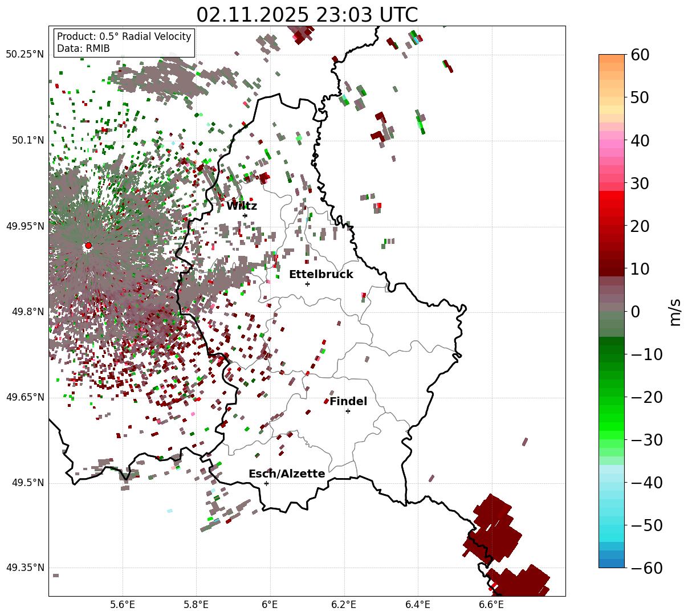This screenshot has height=616, width=688.
Task: Click the colorbar −60 tick label
Action: point(646,568)
